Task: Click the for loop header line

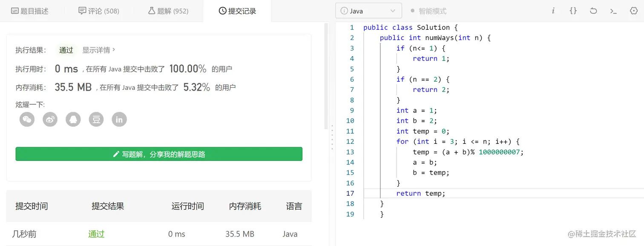Action: click(458, 141)
